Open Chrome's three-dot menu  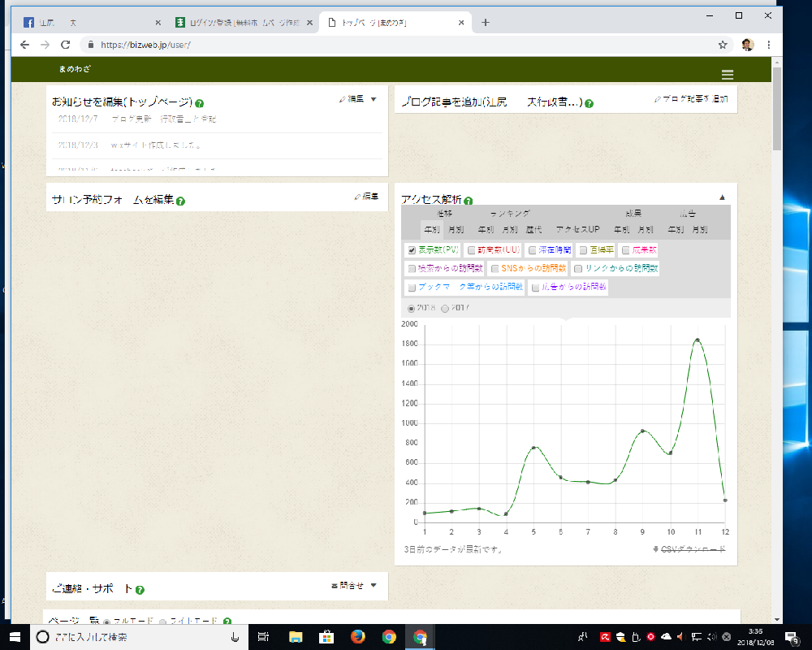(768, 45)
